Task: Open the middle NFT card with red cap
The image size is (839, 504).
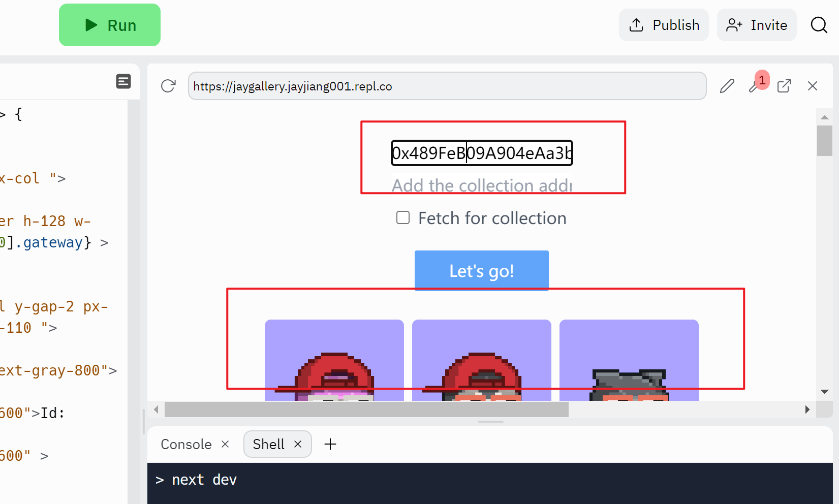Action: [482, 360]
